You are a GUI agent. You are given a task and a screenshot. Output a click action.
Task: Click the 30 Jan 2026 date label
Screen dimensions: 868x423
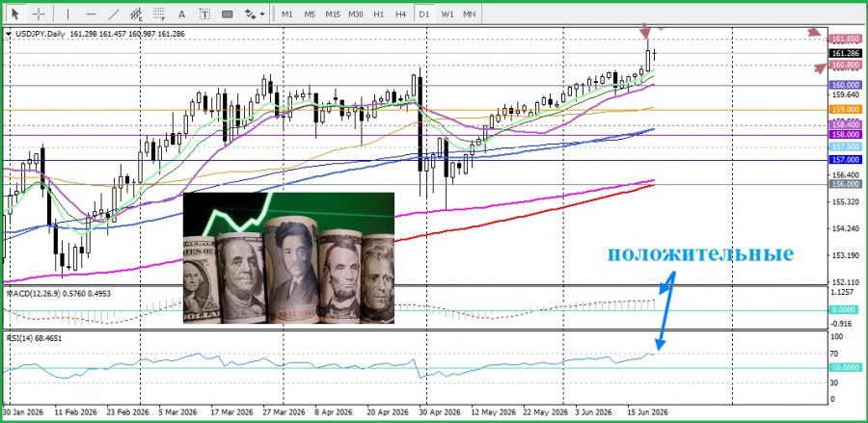[21, 412]
